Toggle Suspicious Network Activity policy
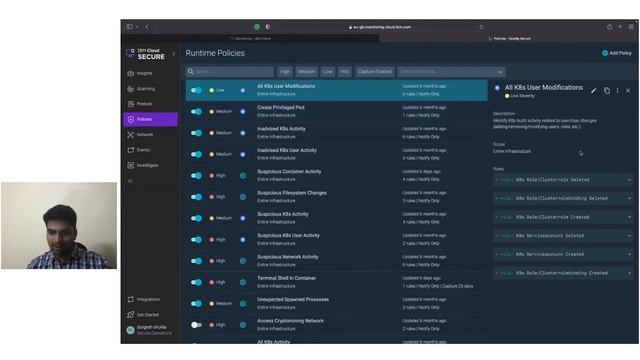640x360 pixels. coord(196,261)
